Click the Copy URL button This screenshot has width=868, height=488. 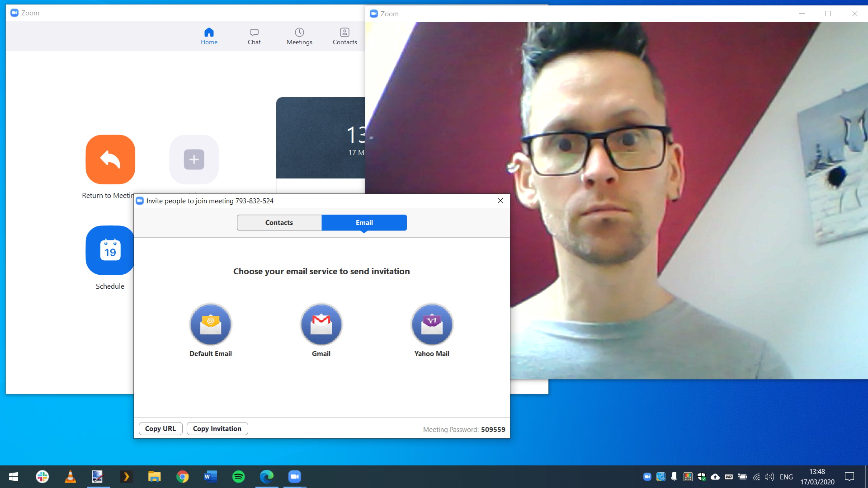tap(160, 429)
